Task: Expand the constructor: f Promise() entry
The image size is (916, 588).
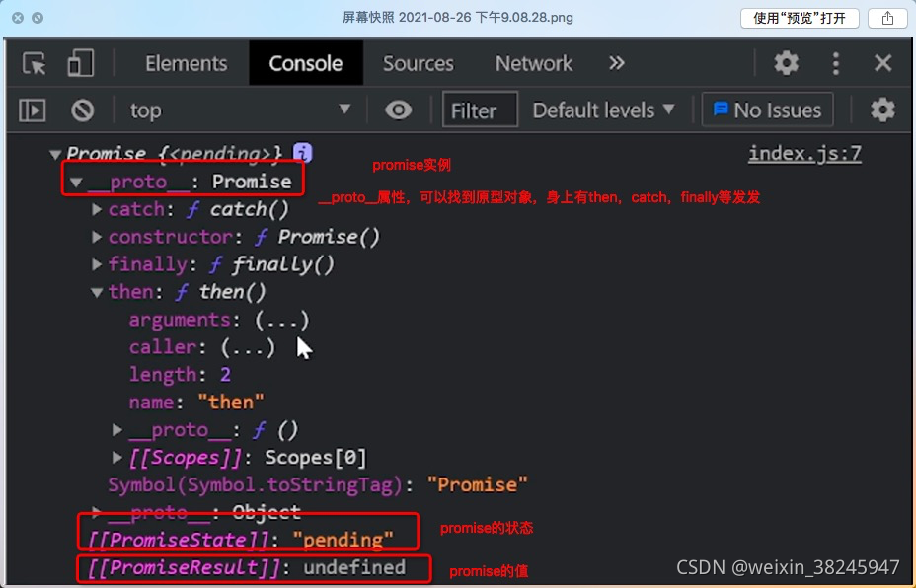Action: pyautogui.click(x=97, y=237)
